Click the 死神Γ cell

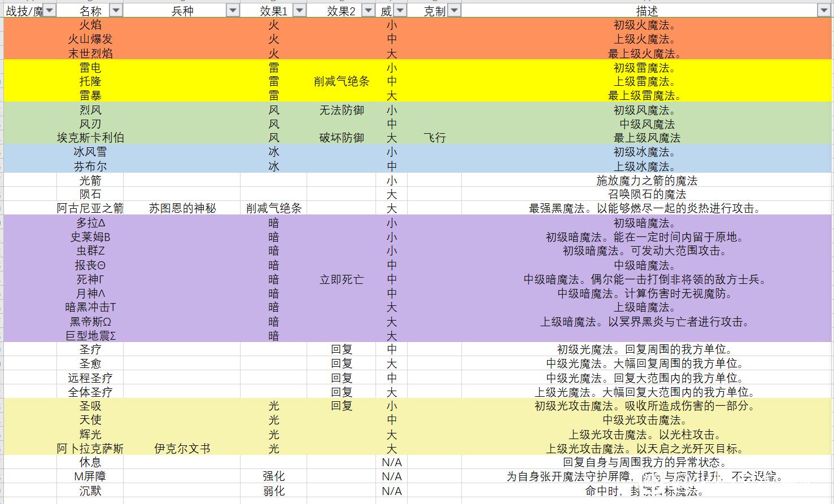90,279
